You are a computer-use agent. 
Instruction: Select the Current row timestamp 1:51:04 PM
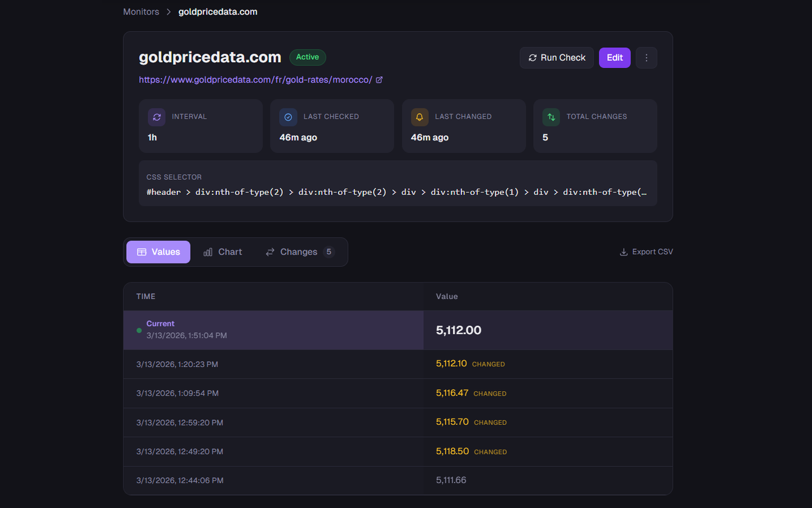pos(187,335)
